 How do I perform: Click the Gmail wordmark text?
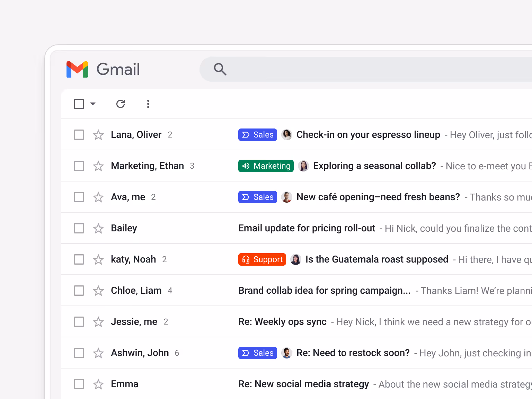118,69
